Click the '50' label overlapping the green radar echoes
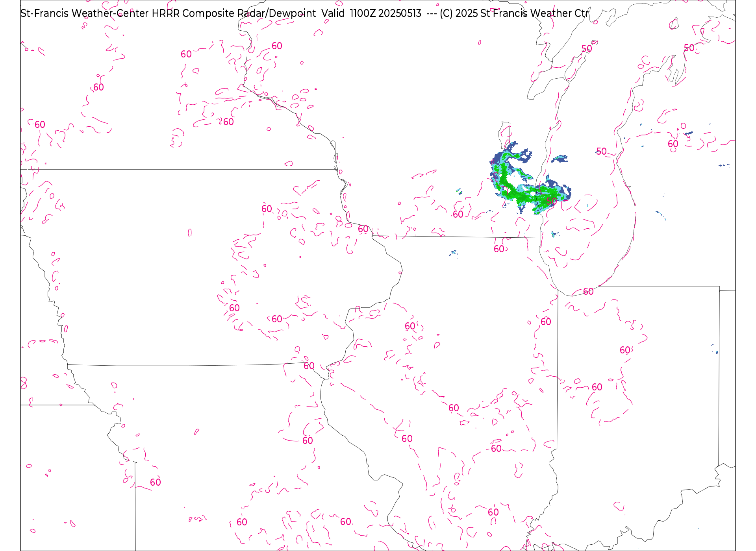Image resolution: width=756 pixels, height=551 pixels. point(552,201)
